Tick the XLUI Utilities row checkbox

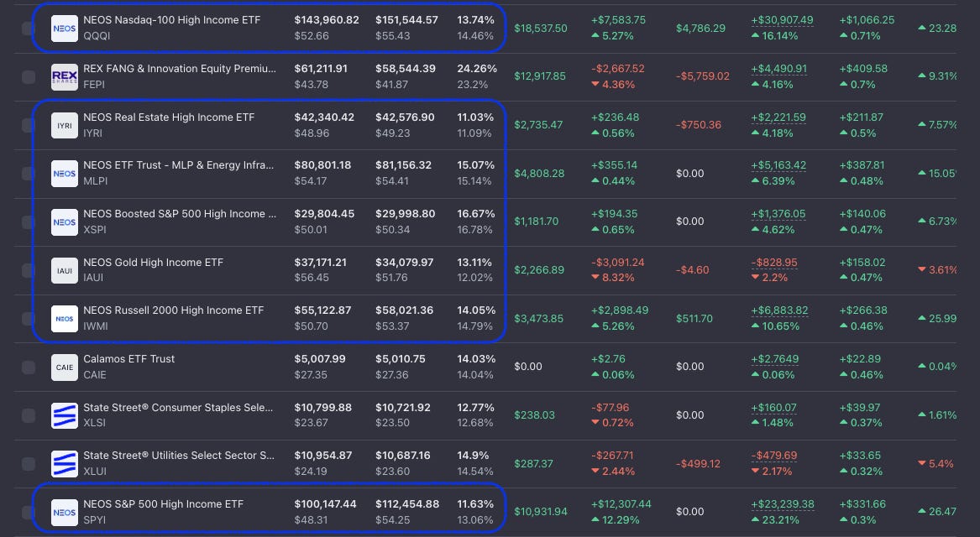click(28, 464)
